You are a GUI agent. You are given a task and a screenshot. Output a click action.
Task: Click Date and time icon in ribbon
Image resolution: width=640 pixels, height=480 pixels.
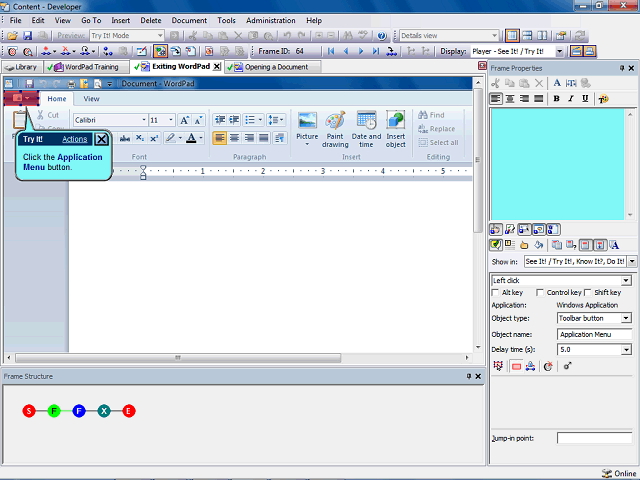point(366,129)
